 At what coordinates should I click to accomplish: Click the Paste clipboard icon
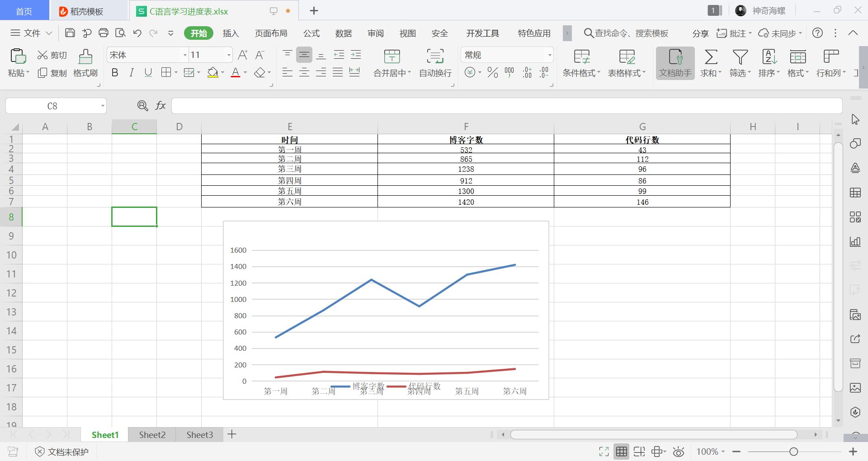18,56
